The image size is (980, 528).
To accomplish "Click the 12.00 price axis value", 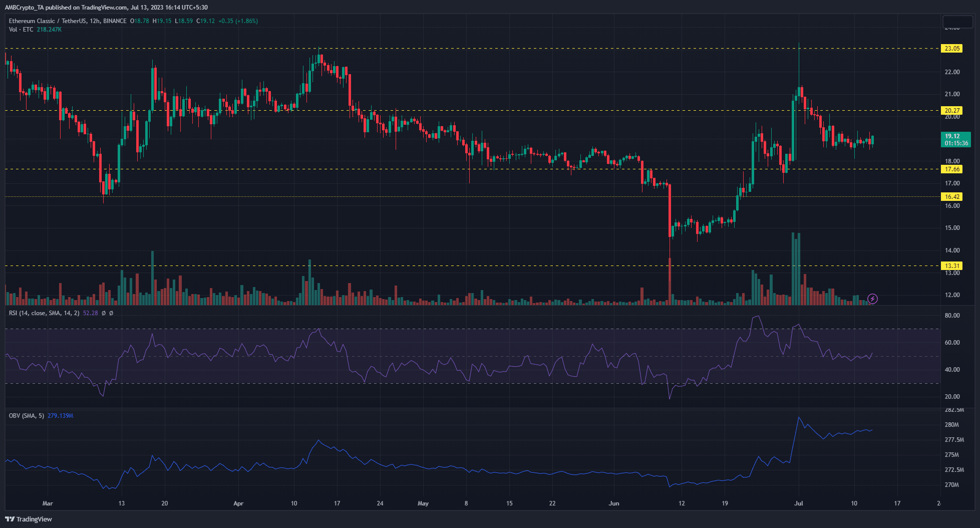I will [x=952, y=295].
